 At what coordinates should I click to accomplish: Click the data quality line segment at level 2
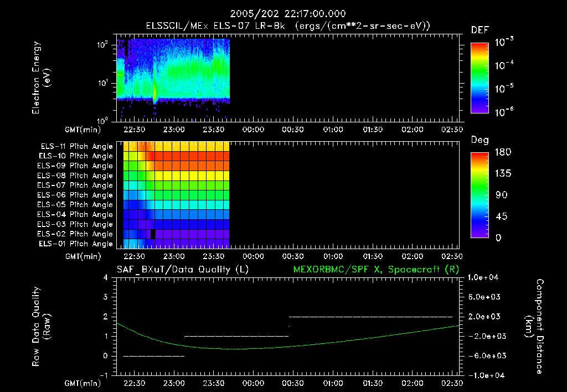370,317
